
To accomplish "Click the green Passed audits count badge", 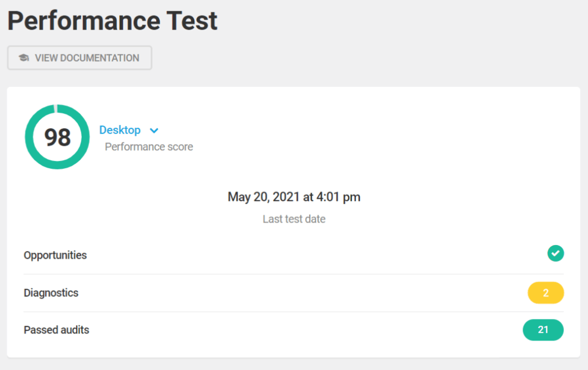I will pyautogui.click(x=543, y=330).
